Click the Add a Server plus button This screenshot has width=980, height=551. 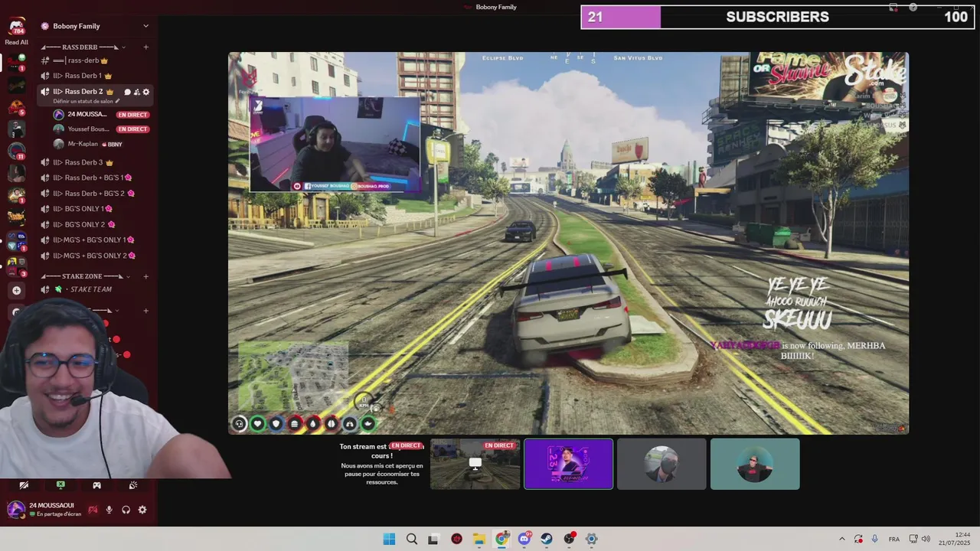click(16, 291)
